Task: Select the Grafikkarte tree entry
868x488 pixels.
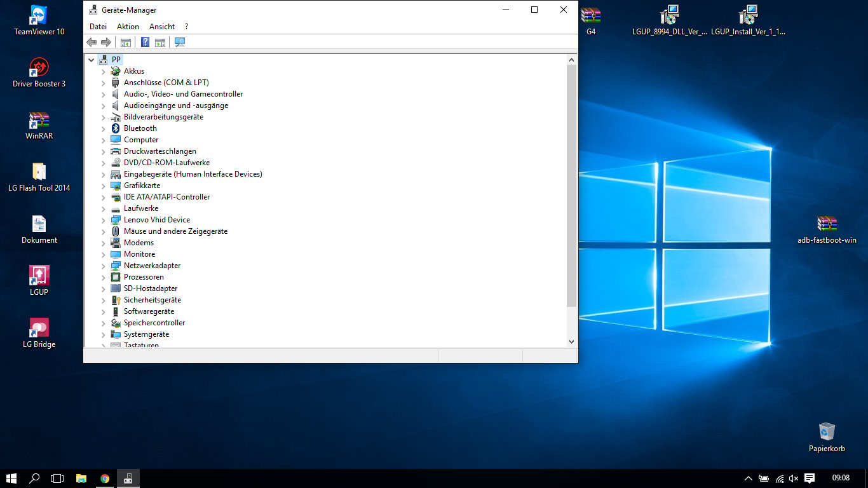Action: 142,186
